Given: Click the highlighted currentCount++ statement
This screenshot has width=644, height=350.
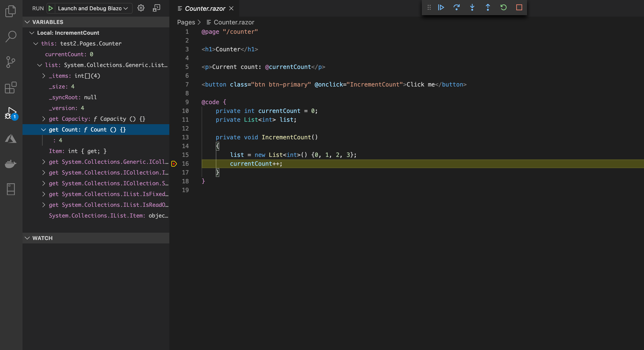Looking at the screenshot, I should point(256,164).
